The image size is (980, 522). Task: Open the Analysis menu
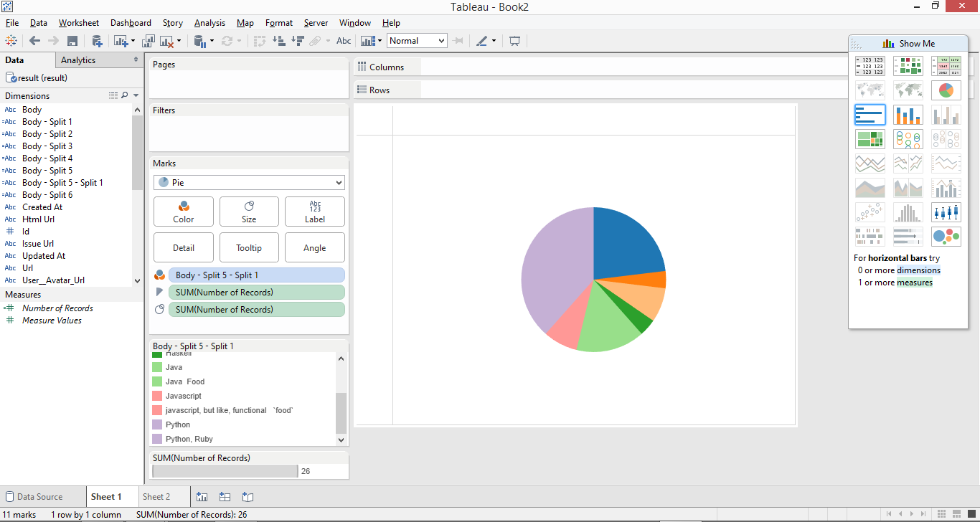tap(209, 23)
